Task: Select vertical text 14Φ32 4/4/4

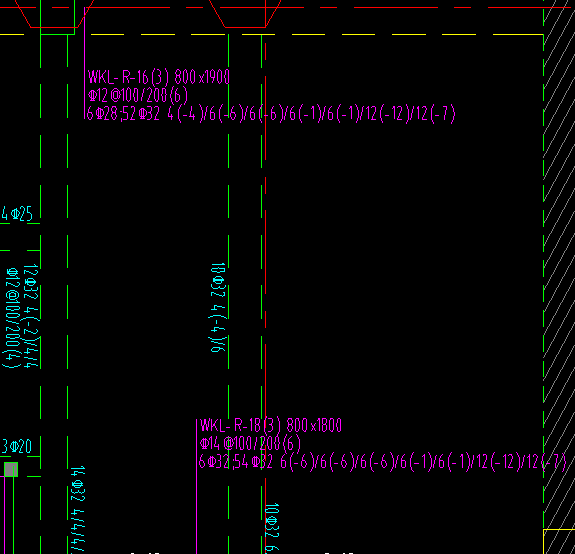Action: [78, 509]
